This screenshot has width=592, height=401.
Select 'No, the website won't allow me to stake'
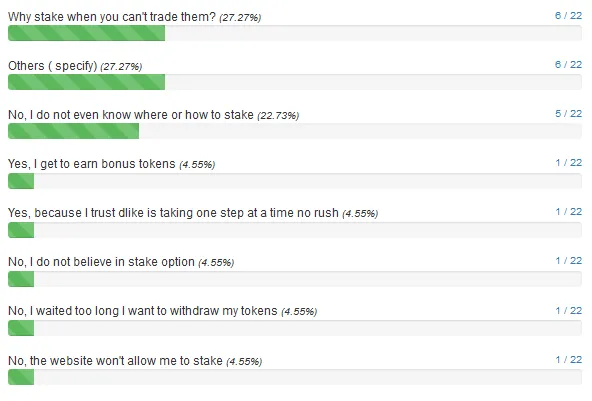115,361
